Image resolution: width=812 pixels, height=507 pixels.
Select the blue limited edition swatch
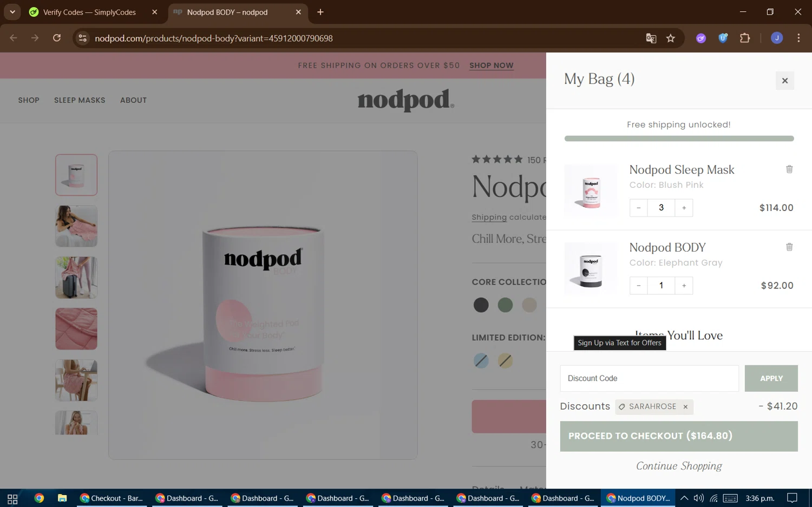(481, 360)
